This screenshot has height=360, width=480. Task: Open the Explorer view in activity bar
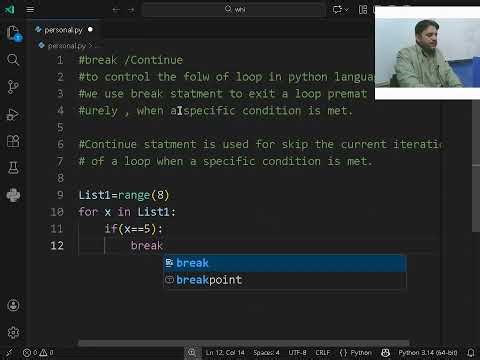point(14,33)
